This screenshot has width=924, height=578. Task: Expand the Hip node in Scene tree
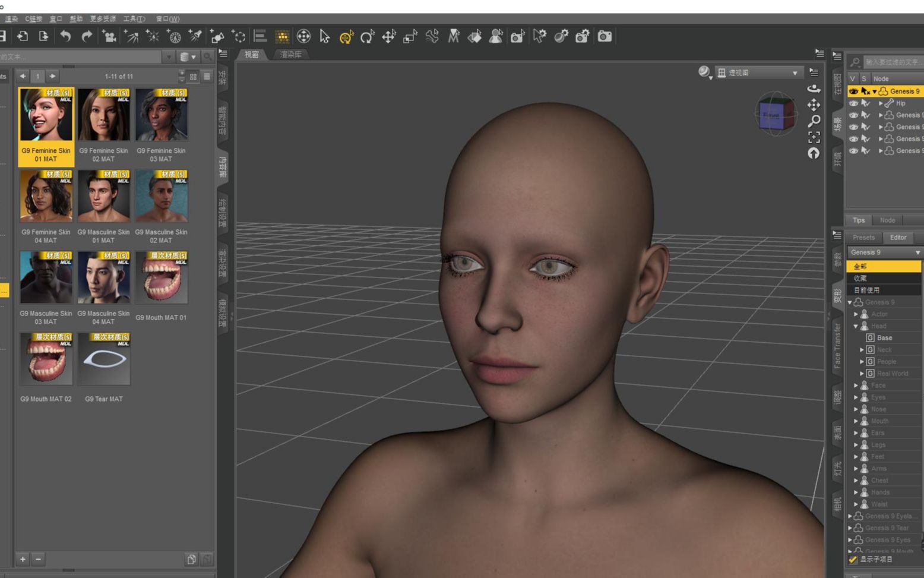881,103
